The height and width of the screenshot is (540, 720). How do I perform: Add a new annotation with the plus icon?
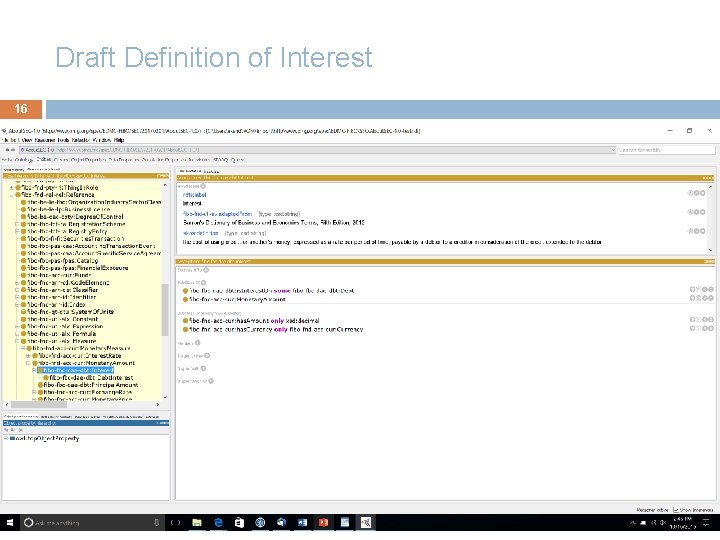tap(203, 186)
